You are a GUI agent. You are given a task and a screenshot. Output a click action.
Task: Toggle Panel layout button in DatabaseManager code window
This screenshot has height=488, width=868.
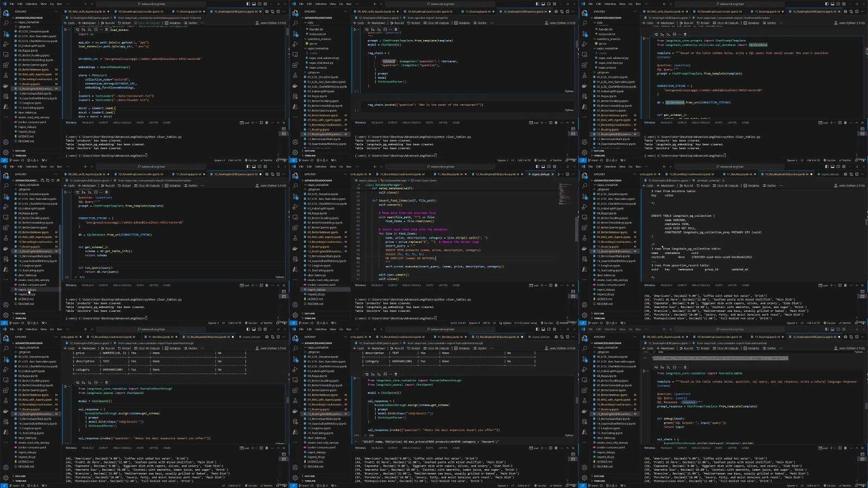pyautogui.click(x=542, y=167)
